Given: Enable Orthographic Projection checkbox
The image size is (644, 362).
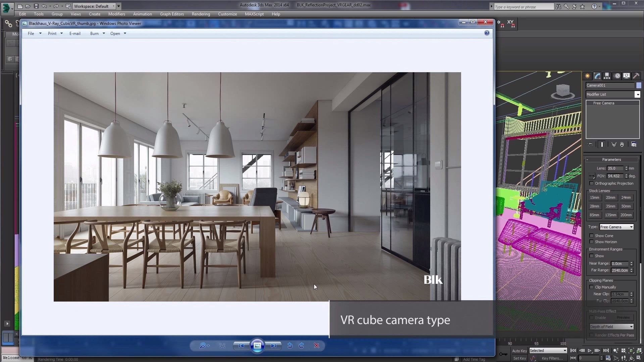Looking at the screenshot, I should coord(591,183).
